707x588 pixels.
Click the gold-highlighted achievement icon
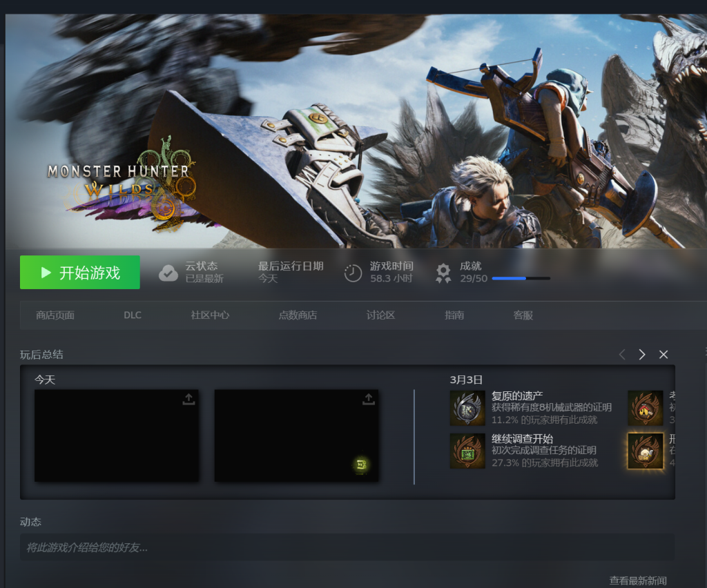pos(646,451)
